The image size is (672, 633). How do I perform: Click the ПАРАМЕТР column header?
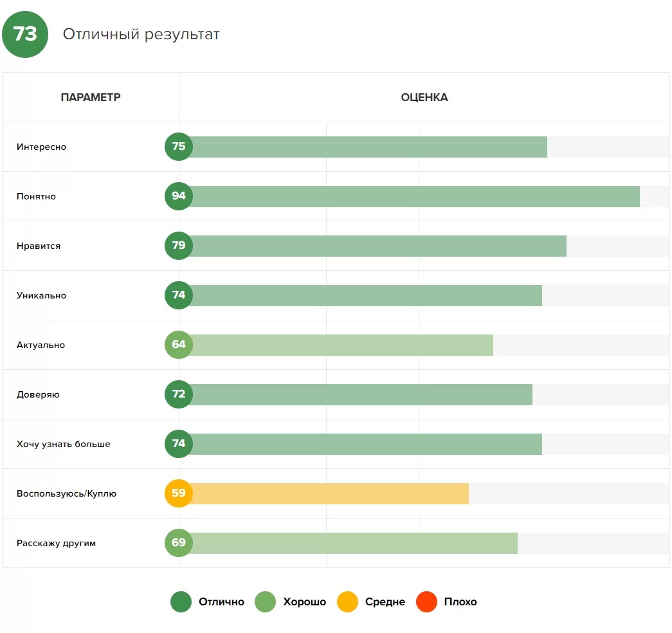click(91, 98)
